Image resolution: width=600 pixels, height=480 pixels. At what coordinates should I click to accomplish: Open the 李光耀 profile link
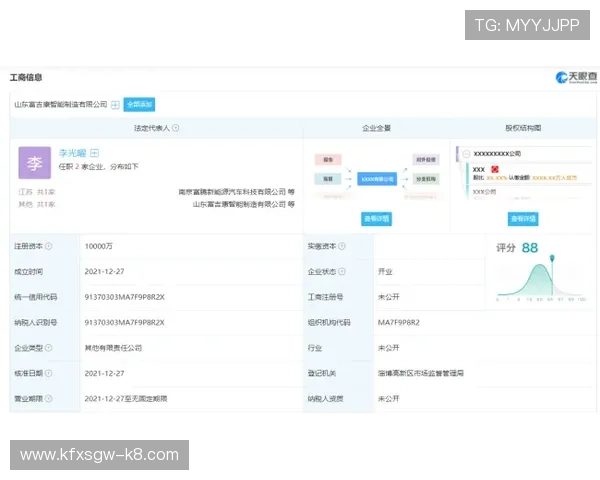coord(72,153)
